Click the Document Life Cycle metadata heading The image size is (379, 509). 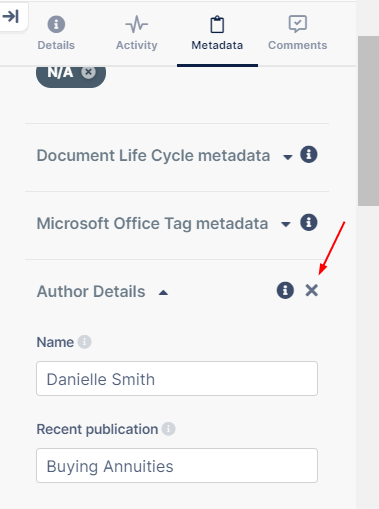(153, 156)
